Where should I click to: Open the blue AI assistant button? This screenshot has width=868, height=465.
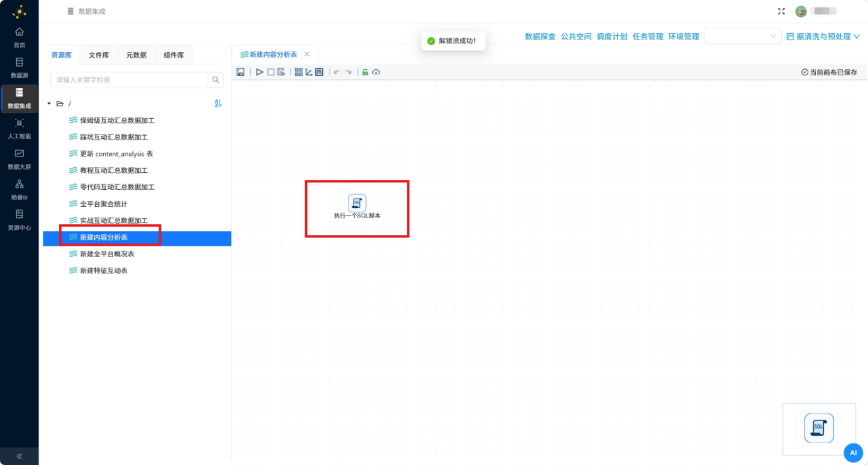[x=853, y=452]
